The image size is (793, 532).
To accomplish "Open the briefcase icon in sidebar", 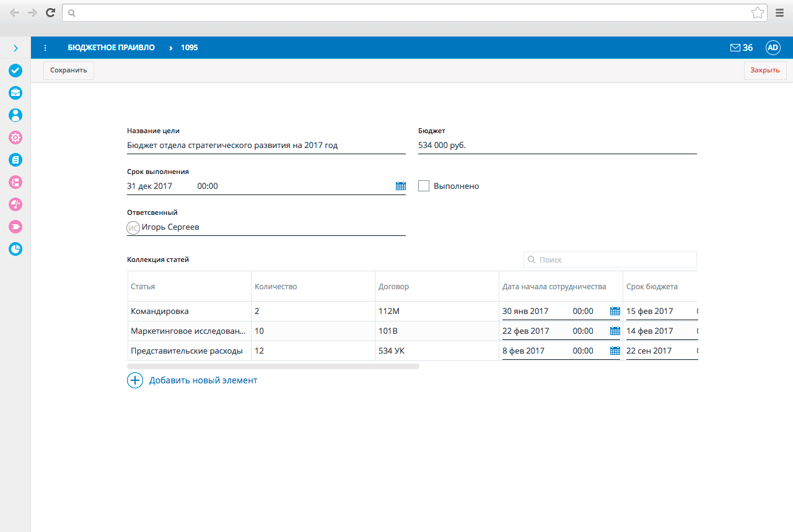I will click(15, 93).
